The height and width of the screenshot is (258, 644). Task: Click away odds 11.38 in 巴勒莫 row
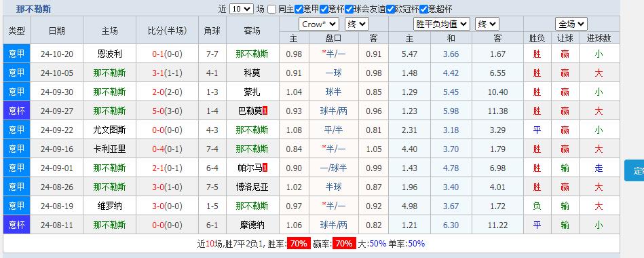point(498,111)
